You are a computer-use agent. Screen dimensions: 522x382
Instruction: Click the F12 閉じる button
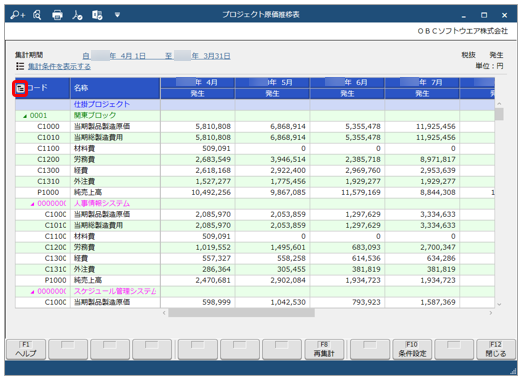(x=496, y=349)
